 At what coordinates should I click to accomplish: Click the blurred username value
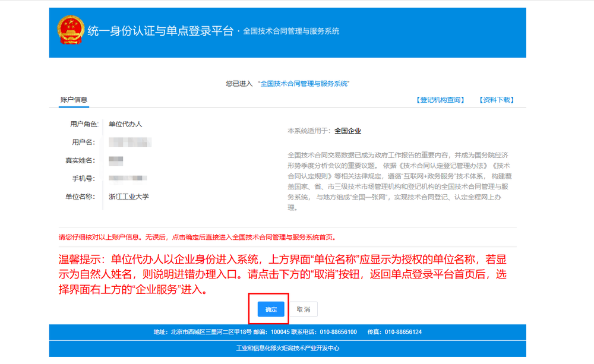[x=130, y=142]
